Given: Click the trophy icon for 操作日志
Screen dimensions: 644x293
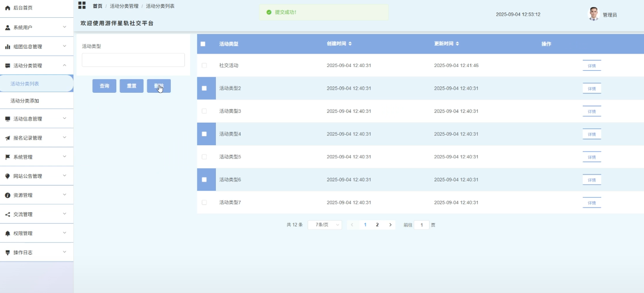Looking at the screenshot, I should [8, 252].
